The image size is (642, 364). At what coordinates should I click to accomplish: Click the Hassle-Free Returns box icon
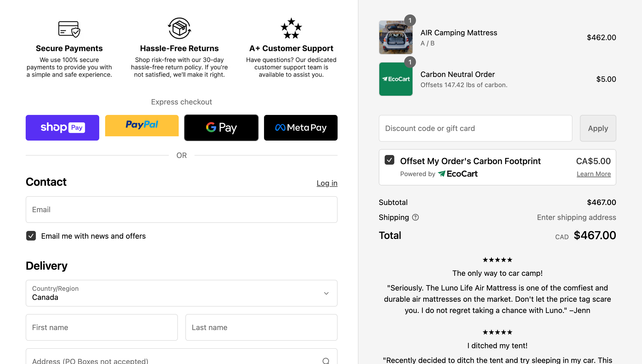[x=179, y=28]
